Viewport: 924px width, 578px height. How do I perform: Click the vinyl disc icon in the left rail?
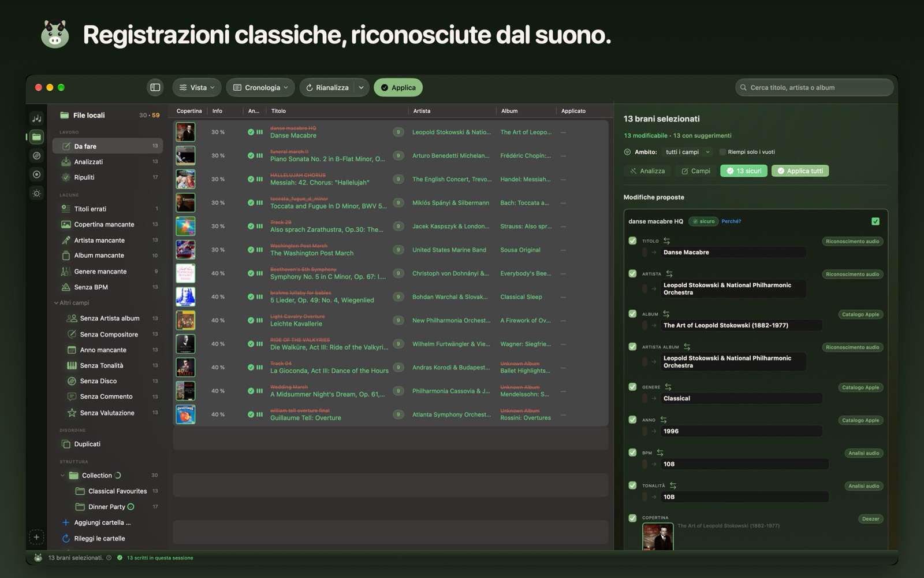(x=36, y=155)
